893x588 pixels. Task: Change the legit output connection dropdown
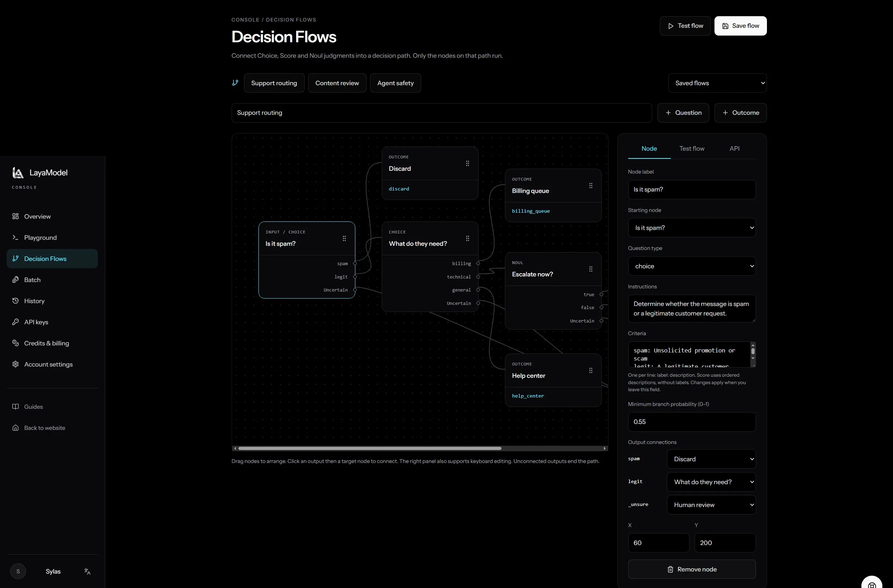pos(711,482)
